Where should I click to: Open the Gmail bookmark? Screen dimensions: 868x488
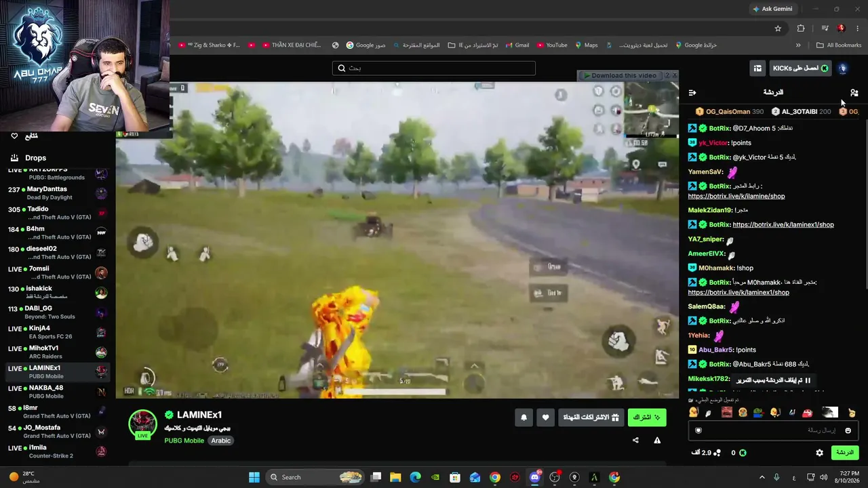tap(517, 45)
